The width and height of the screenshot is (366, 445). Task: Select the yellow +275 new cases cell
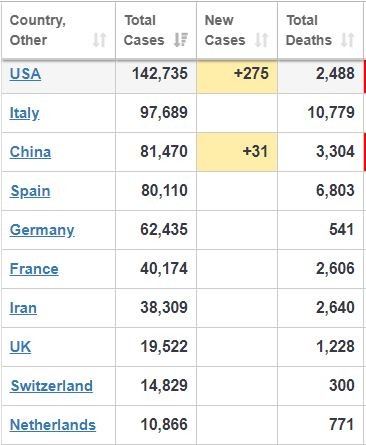click(237, 76)
